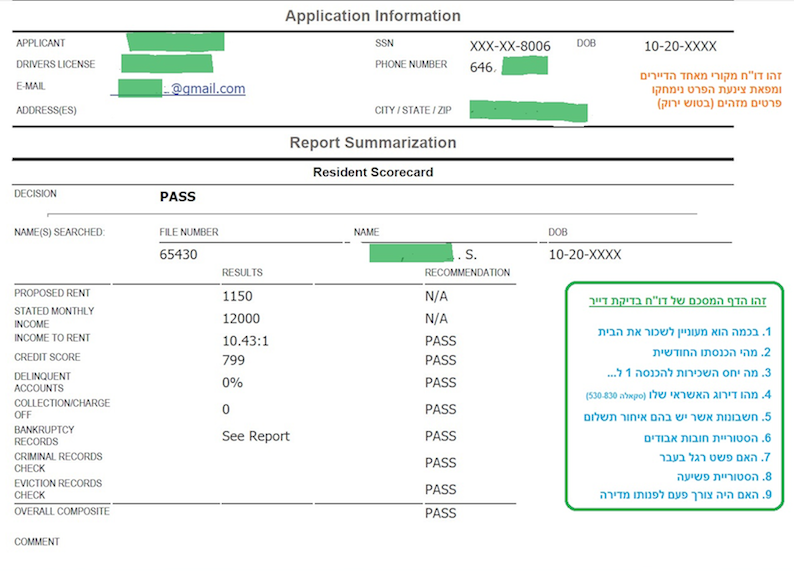Click 'See Report' for bankruptcy records

(256, 436)
